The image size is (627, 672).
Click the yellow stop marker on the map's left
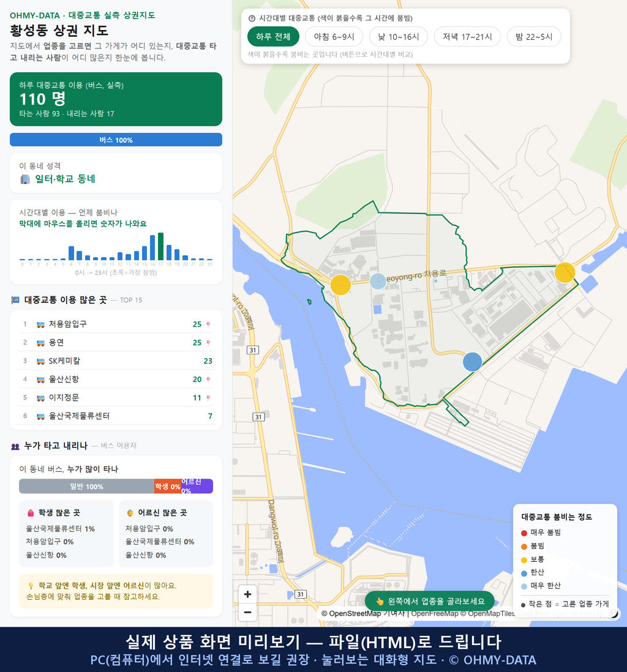pyautogui.click(x=340, y=285)
